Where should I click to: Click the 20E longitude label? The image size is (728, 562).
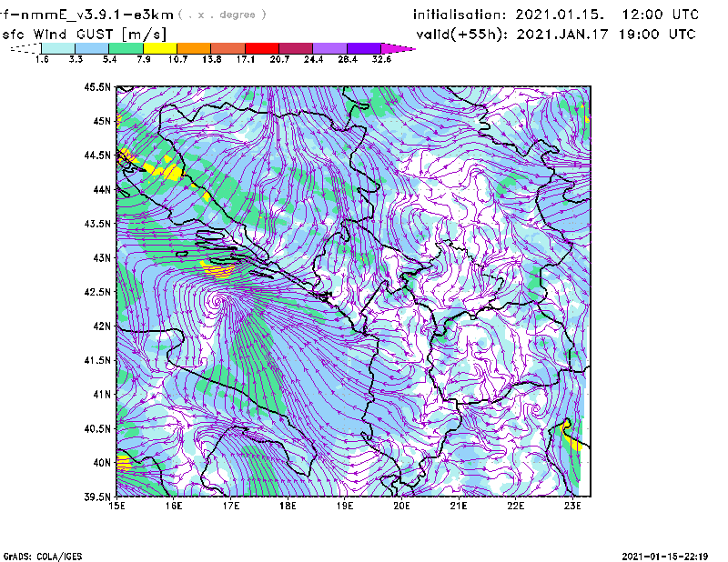coord(401,506)
